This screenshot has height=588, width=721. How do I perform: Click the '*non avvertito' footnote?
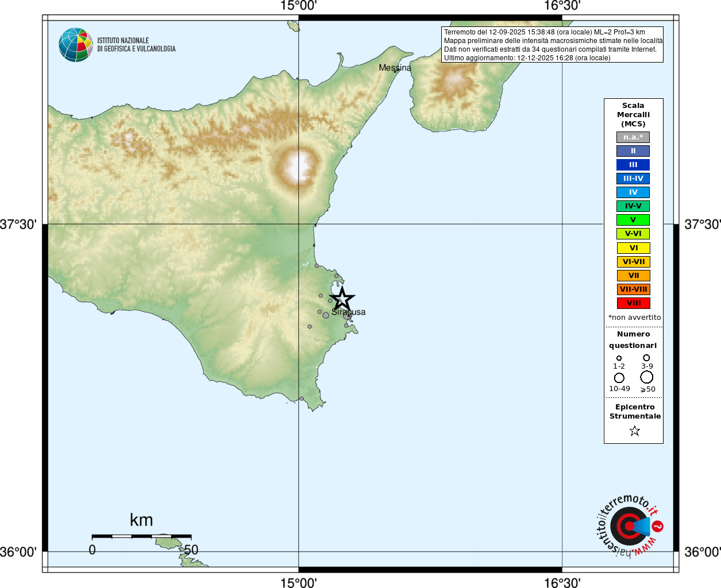pos(634,318)
